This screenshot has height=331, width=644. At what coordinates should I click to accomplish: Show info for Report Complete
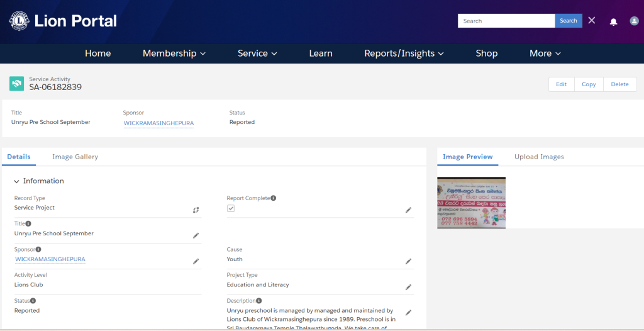(273, 198)
